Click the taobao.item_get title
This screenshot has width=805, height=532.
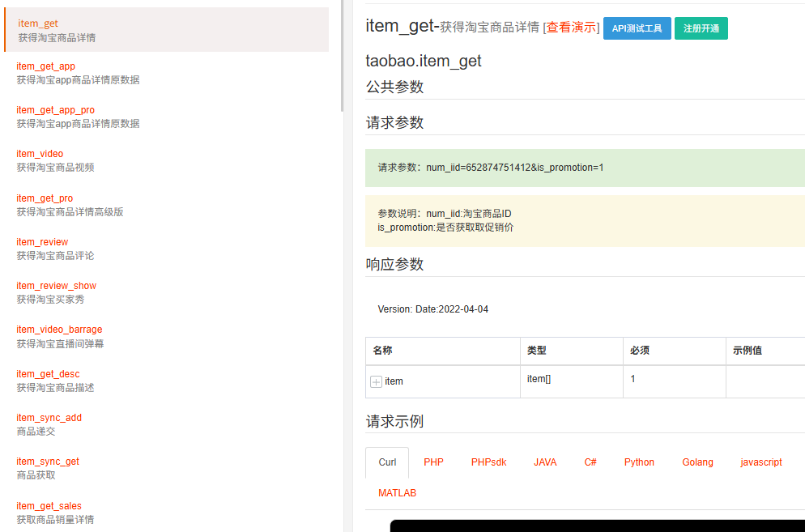[x=423, y=61]
